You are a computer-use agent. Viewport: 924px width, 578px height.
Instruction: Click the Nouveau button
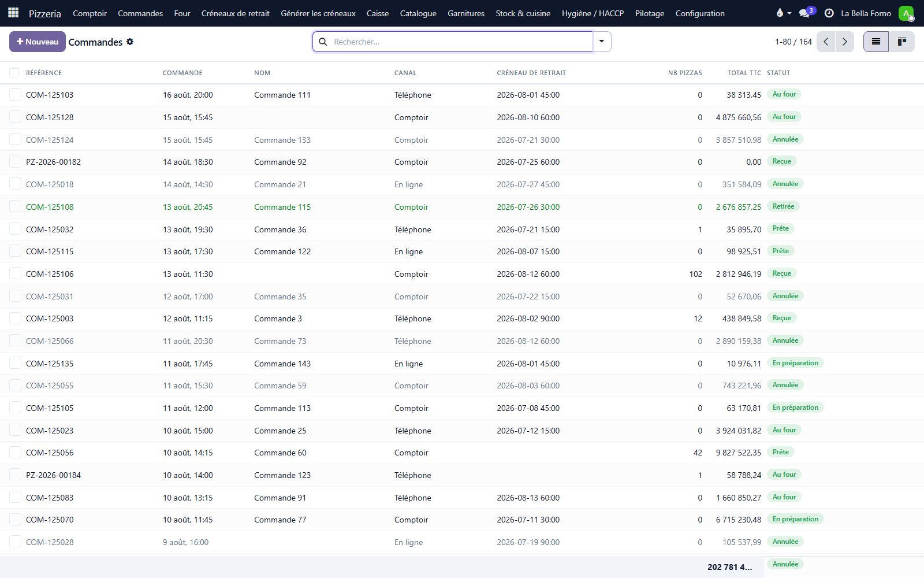point(38,42)
